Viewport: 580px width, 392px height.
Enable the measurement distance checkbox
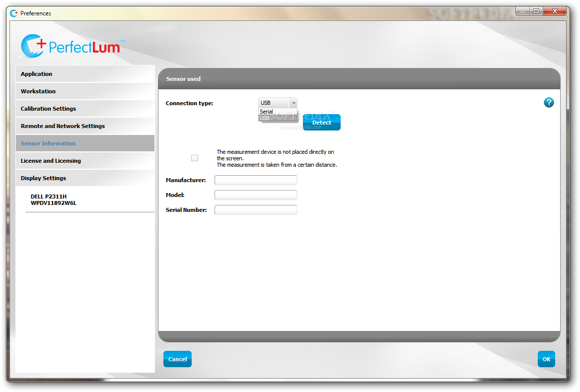(x=195, y=158)
